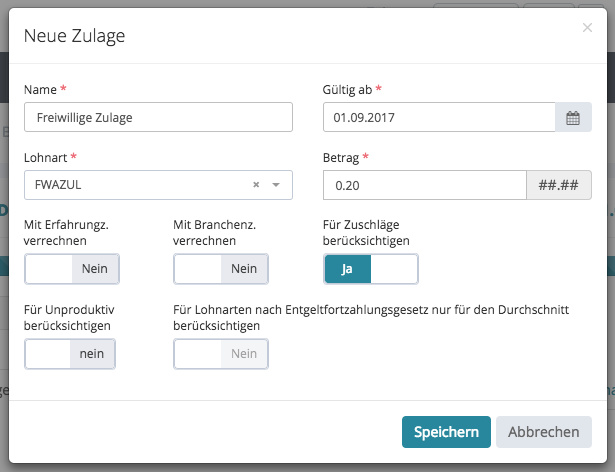Click Speichern to save the allowance
Viewport: 615px width, 472px height.
tap(446, 432)
